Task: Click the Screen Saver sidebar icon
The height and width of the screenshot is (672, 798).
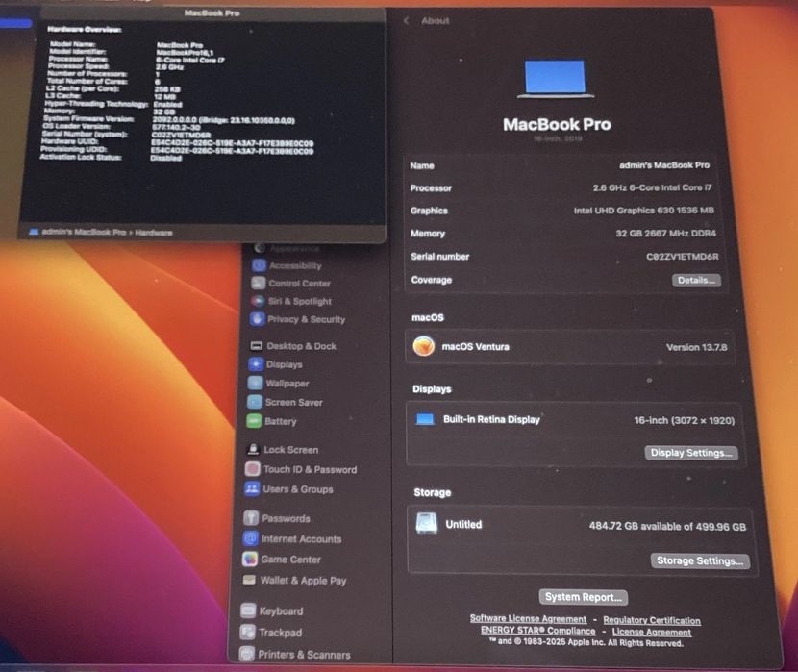Action: pos(255,402)
